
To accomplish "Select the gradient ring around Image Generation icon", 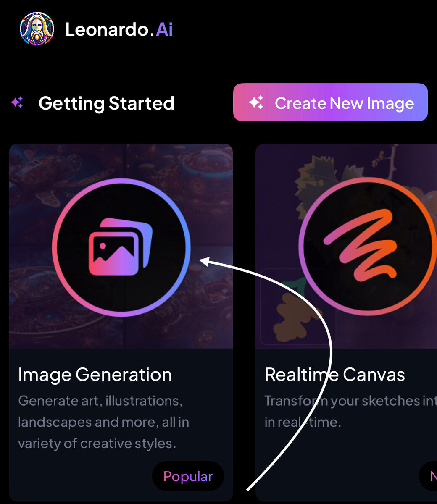I will 121,248.
